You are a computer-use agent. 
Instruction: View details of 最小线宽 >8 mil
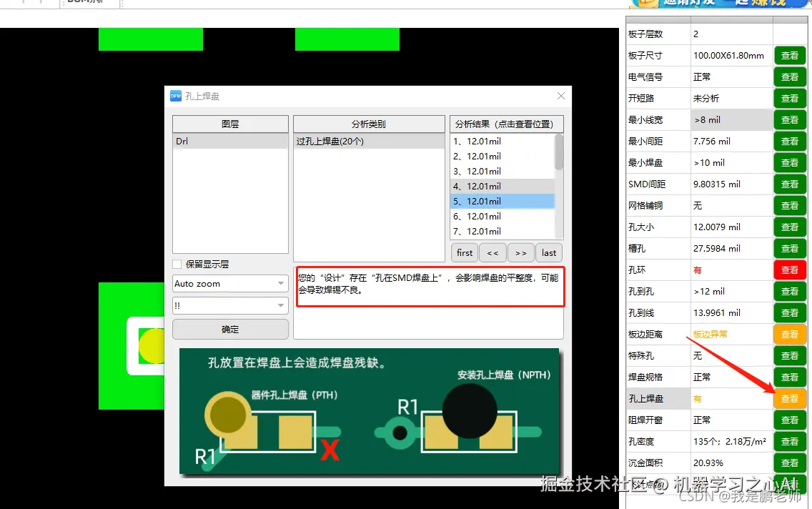[x=789, y=119]
